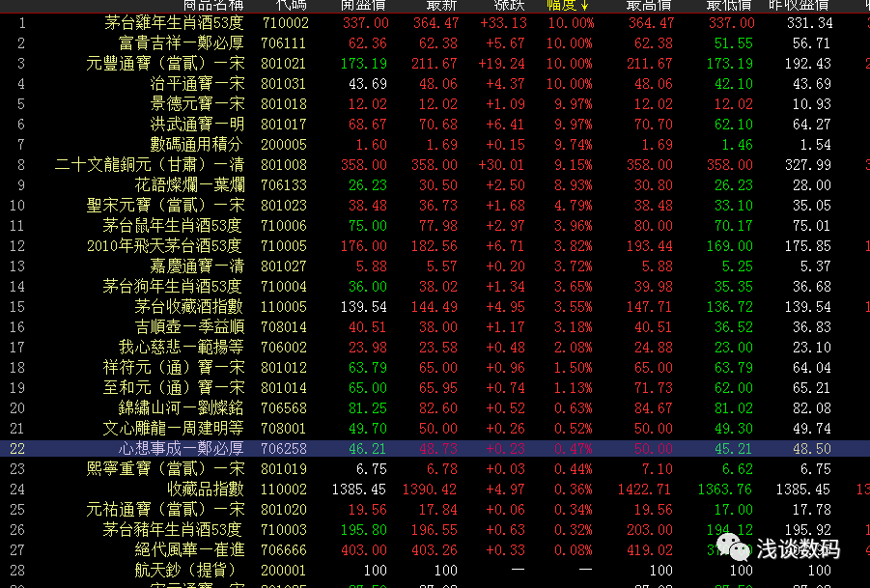Click previous close value 331.34
This screenshot has height=588, width=870.
[x=809, y=23]
